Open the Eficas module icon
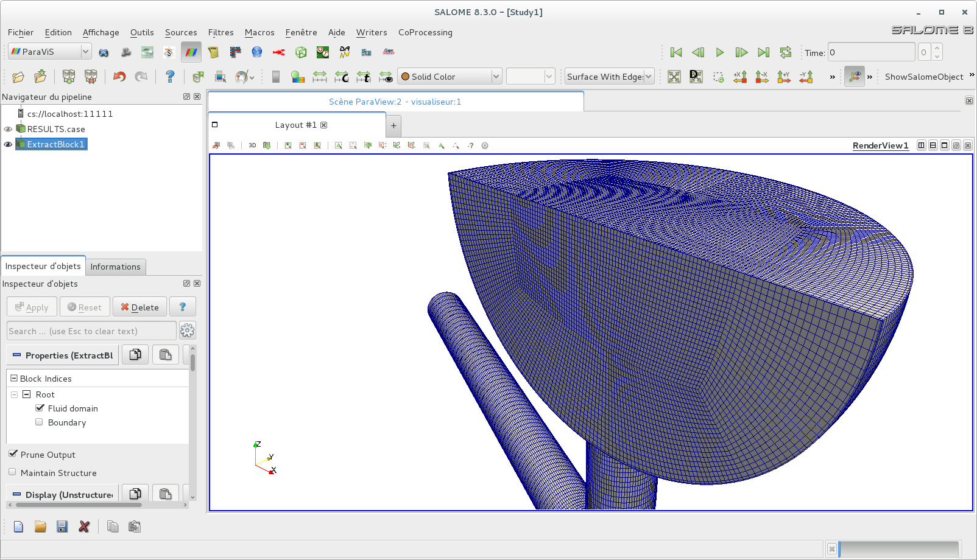This screenshot has width=977, height=560. (367, 52)
